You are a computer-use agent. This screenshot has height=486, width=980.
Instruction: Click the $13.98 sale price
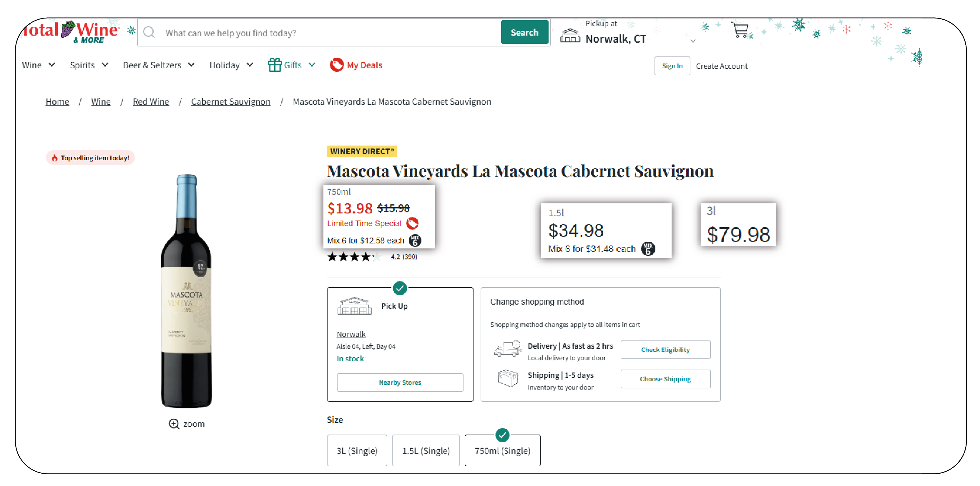tap(350, 208)
